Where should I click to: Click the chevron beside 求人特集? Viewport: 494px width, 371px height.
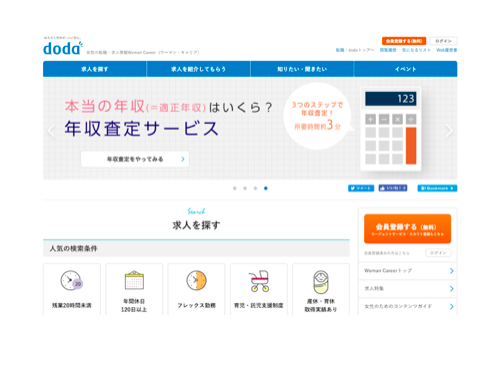(x=451, y=289)
